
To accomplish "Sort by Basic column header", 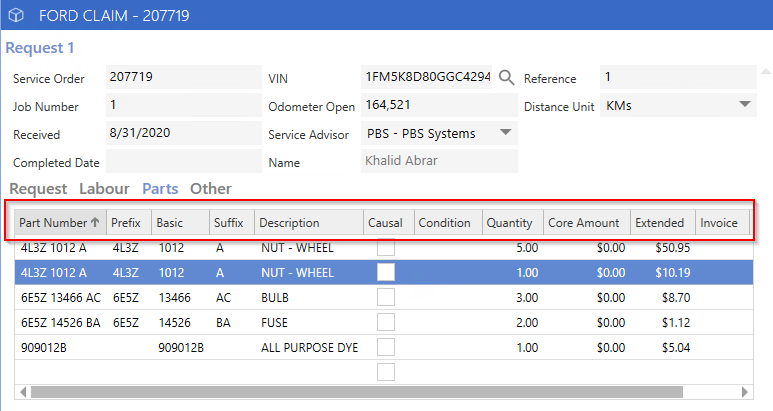I will pyautogui.click(x=180, y=223).
